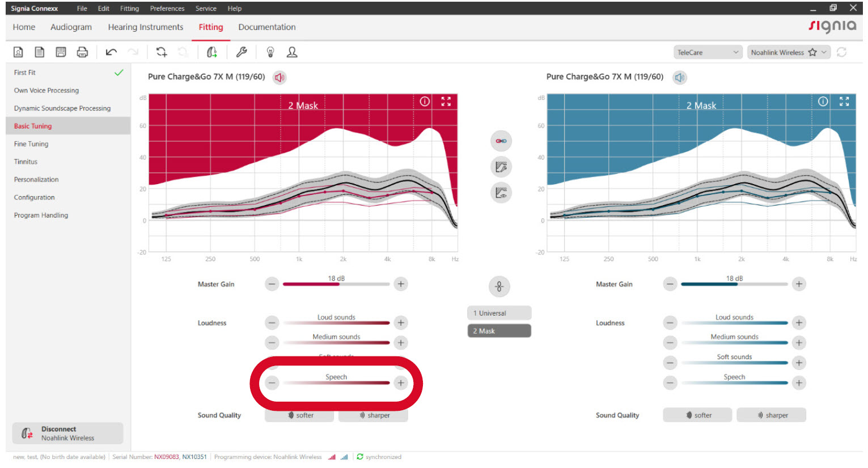Increase red-side Speech loudness with plus

(x=401, y=383)
